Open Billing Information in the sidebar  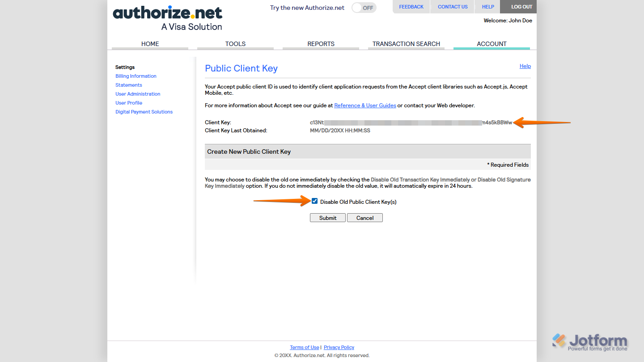pos(136,76)
